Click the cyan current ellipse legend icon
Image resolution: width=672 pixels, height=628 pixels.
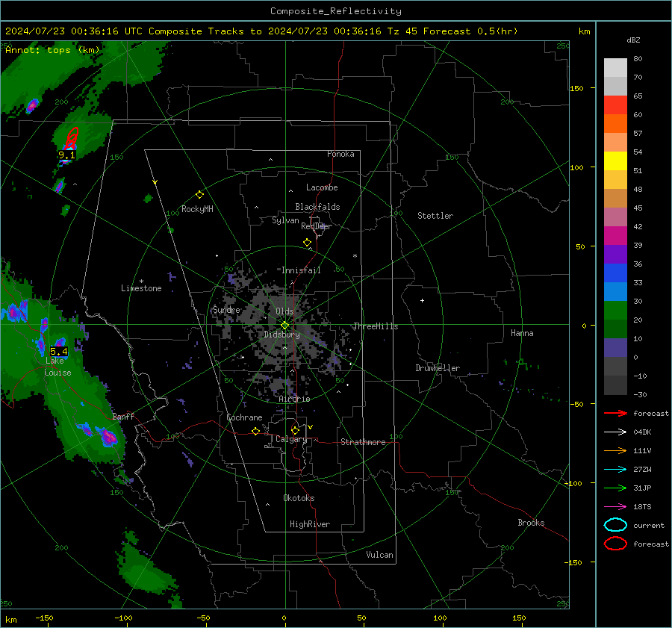615,525
